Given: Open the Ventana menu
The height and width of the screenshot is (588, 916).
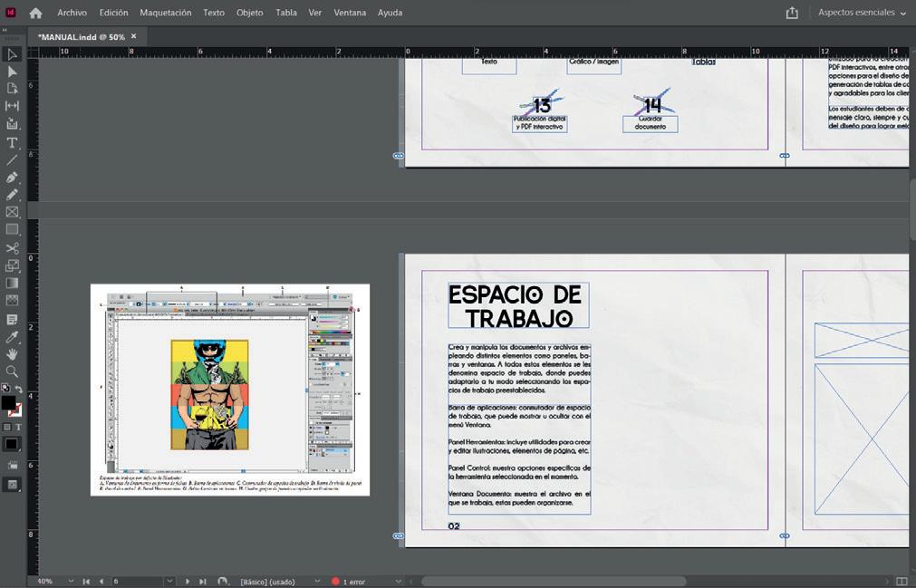Looking at the screenshot, I should point(350,13).
